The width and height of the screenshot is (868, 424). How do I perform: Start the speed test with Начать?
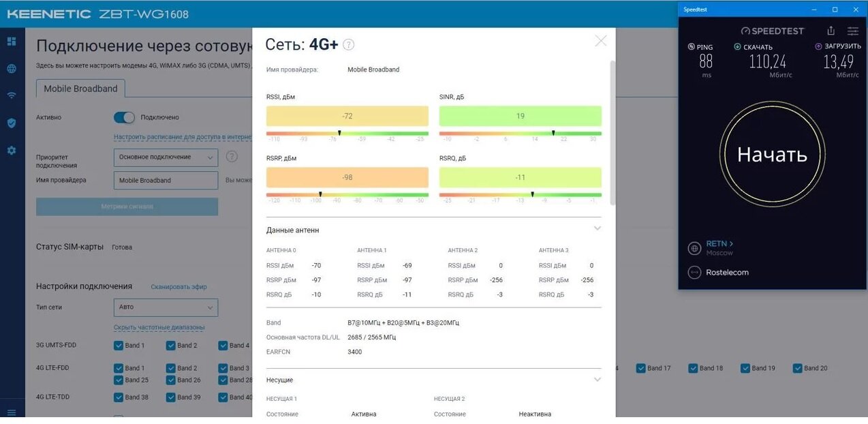click(x=772, y=155)
